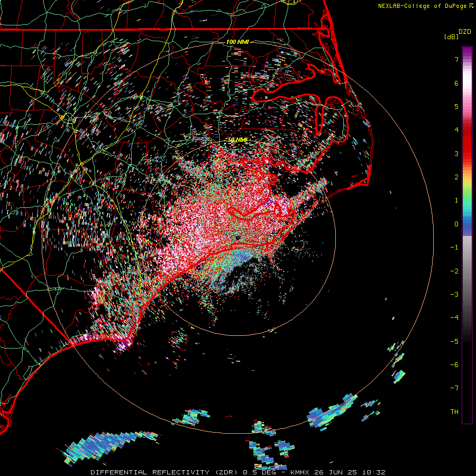Click the Differential Reflectivity caption text

pos(238,472)
